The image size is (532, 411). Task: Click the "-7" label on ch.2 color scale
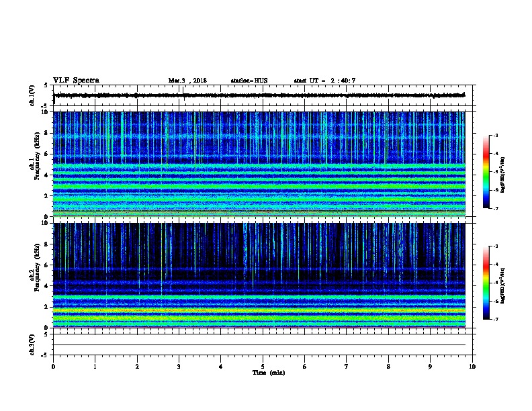pos(495,320)
